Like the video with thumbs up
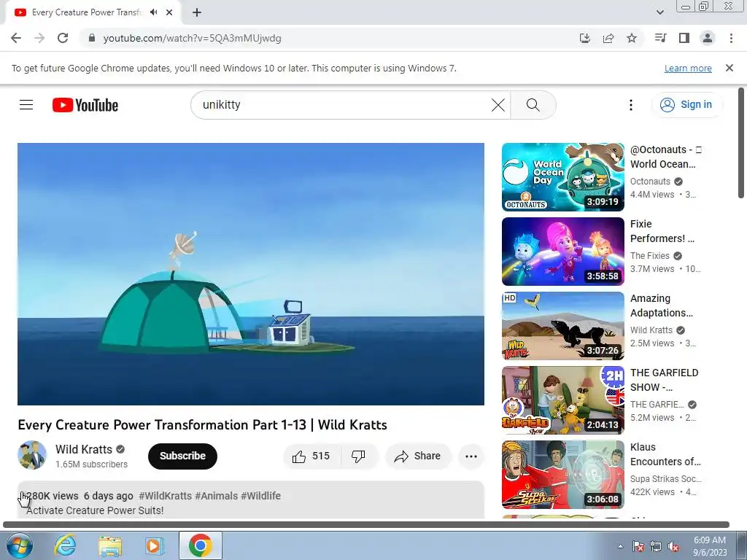Viewport: 747px width, 560px height. pyautogui.click(x=311, y=456)
